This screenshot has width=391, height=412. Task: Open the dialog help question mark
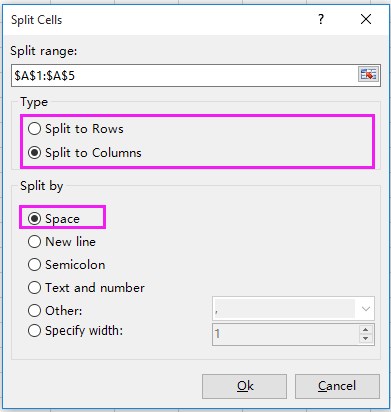coord(321,19)
